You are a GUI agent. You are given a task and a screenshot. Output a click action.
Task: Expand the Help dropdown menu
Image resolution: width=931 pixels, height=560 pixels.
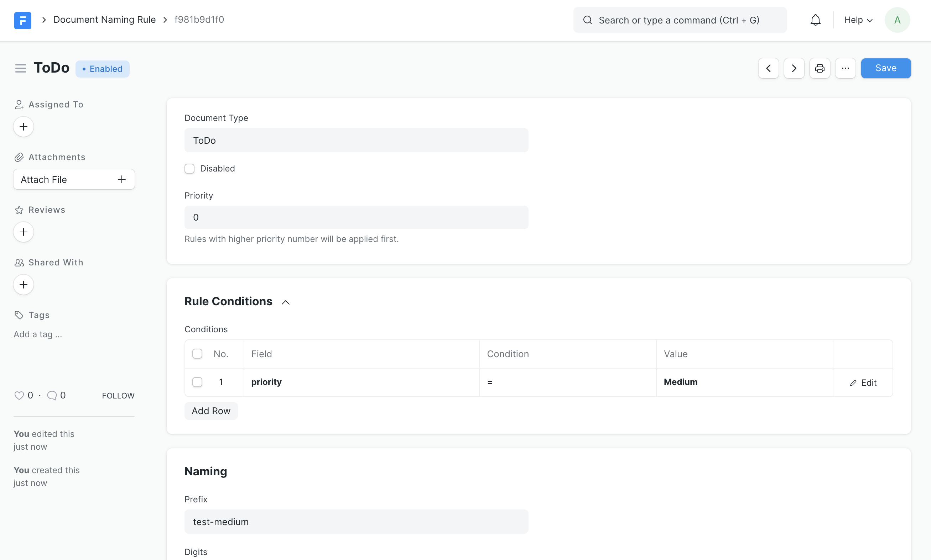coord(858,20)
